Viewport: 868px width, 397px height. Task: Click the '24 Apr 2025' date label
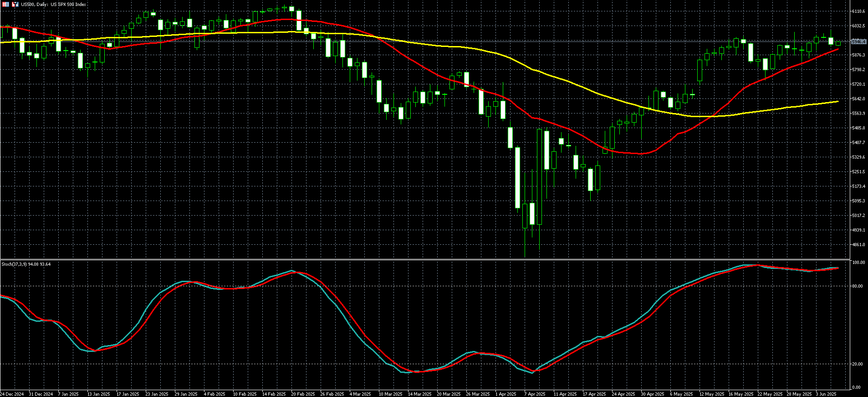623,394
